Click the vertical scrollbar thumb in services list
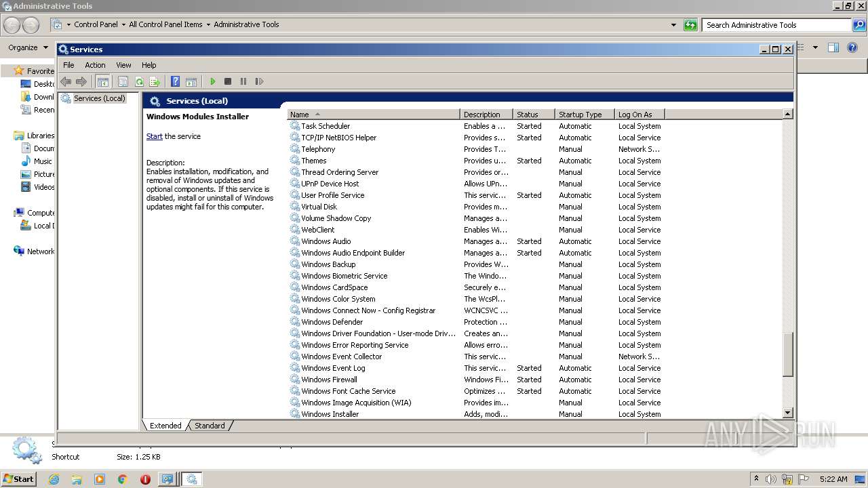This screenshot has width=868, height=488. (787, 354)
